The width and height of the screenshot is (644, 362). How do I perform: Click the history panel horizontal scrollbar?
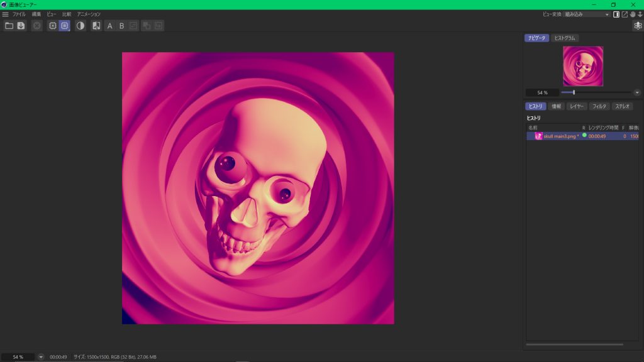coord(574,345)
